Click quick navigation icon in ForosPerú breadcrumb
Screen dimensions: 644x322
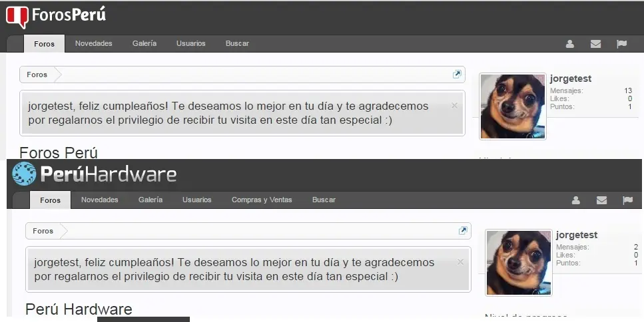457,75
